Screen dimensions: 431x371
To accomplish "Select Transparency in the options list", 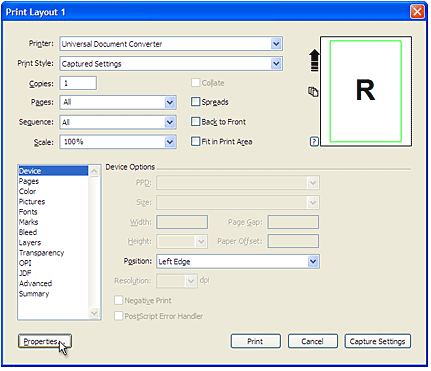I will [x=53, y=253].
